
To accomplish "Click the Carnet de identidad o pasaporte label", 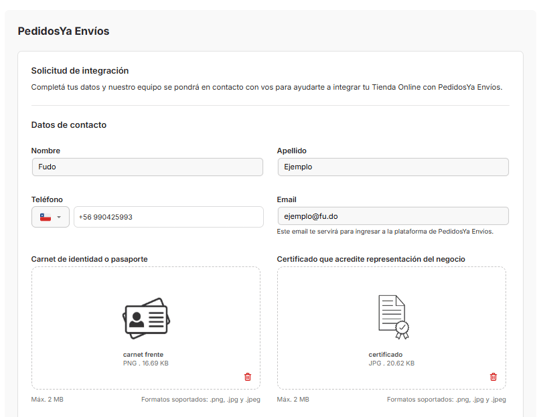I will click(x=89, y=259).
